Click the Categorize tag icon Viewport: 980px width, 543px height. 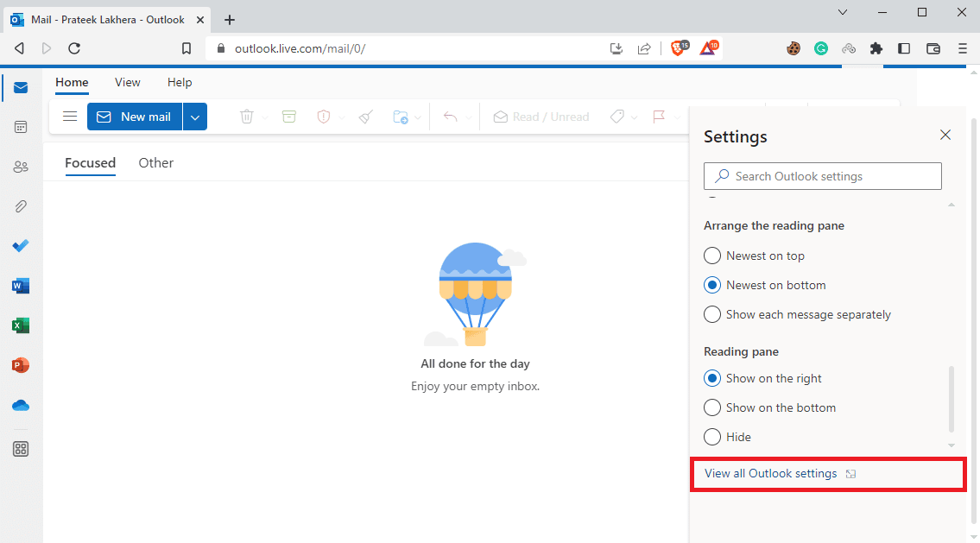point(616,117)
